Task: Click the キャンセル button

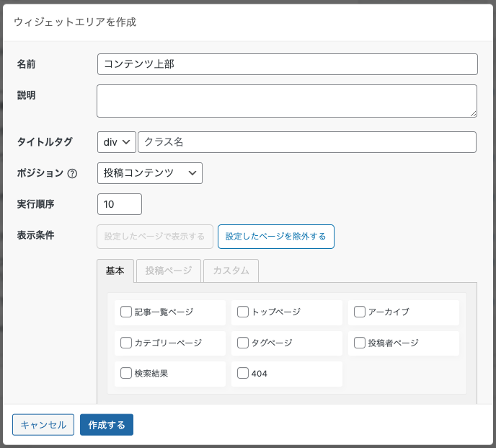Action: [x=43, y=425]
